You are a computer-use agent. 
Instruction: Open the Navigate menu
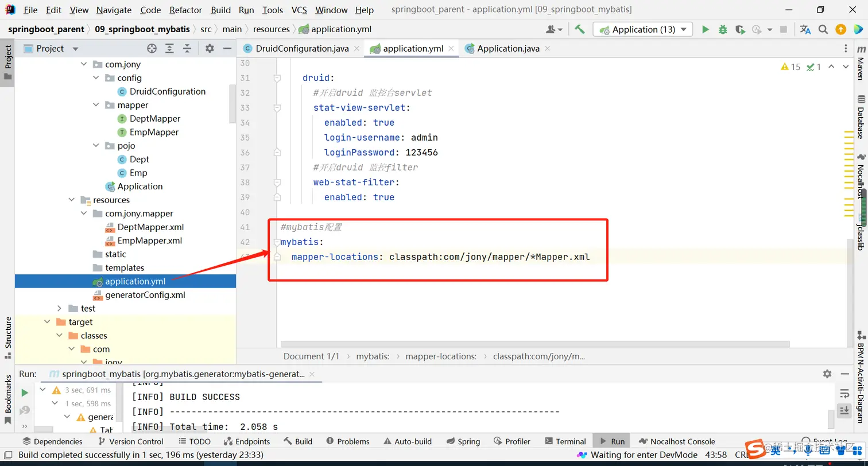point(114,10)
